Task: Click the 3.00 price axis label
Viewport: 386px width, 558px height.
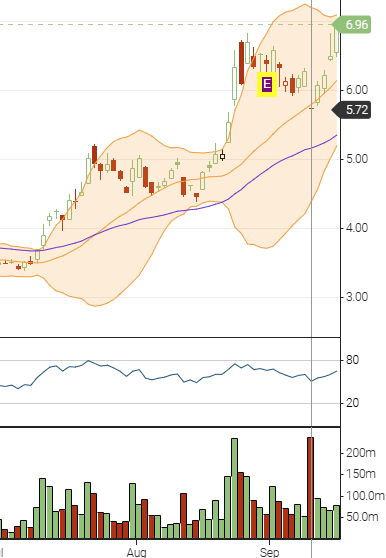Action: coord(357,297)
